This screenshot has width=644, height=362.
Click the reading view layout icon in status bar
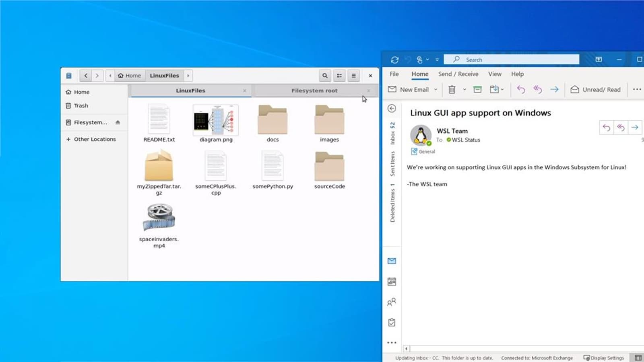coord(638,358)
